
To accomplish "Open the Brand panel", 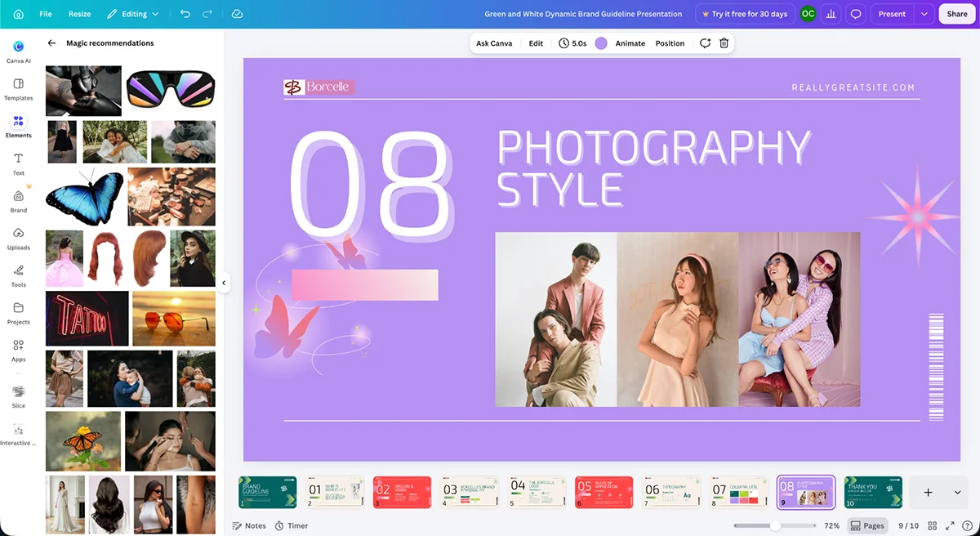I will pos(18,201).
